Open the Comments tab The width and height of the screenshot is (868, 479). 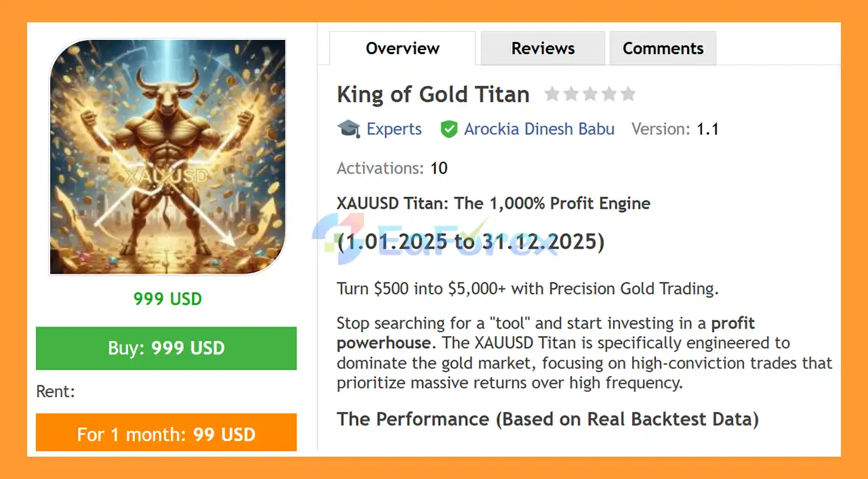click(x=663, y=49)
